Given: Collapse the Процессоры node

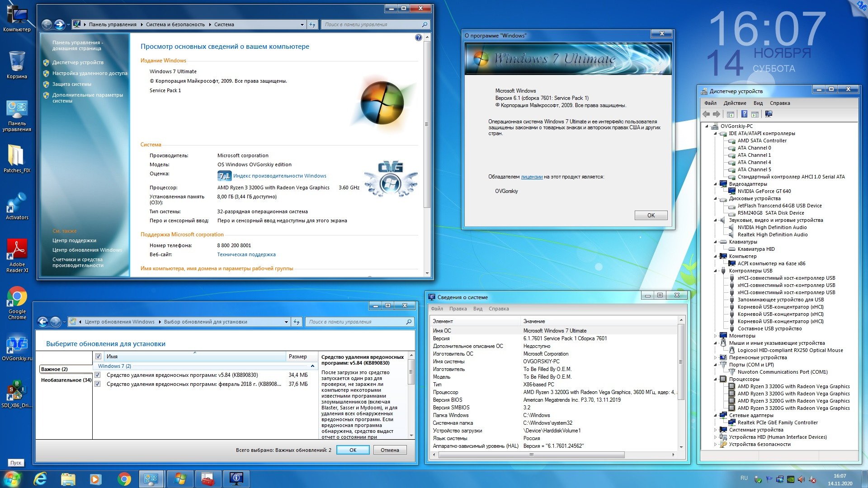Looking at the screenshot, I should click(x=716, y=380).
